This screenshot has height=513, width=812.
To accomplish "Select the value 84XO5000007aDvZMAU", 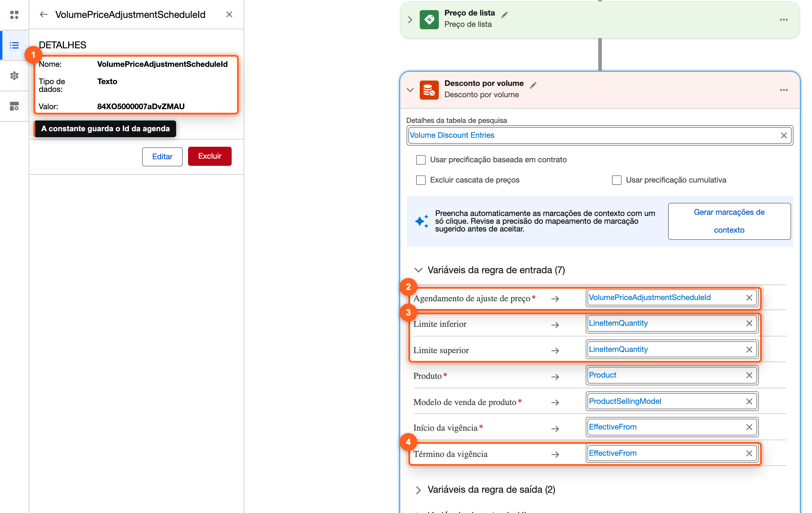I will pyautogui.click(x=141, y=107).
